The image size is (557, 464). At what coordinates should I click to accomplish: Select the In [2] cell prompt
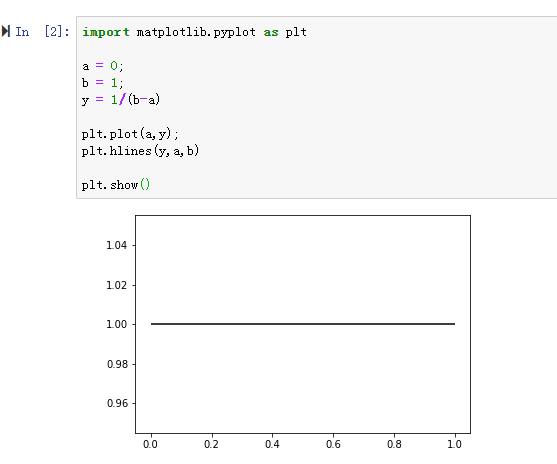[42, 32]
